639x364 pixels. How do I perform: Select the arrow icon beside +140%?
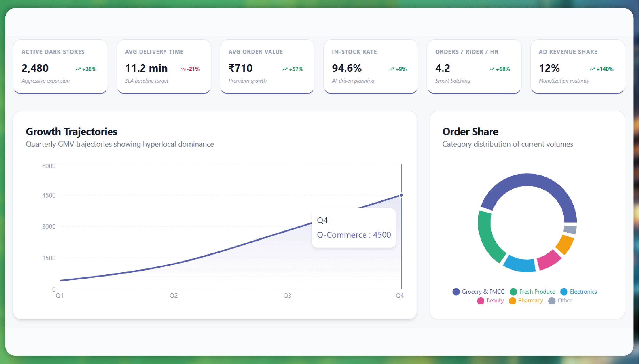click(x=592, y=68)
